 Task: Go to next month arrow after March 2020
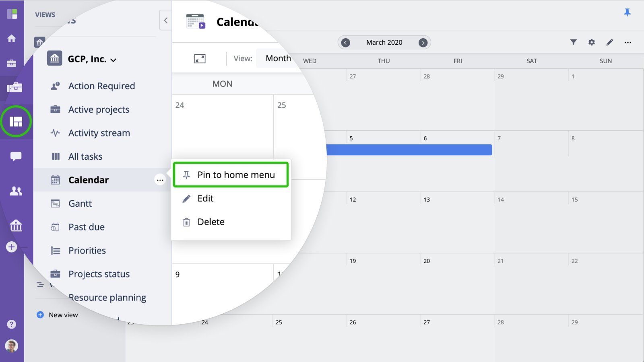click(x=423, y=43)
